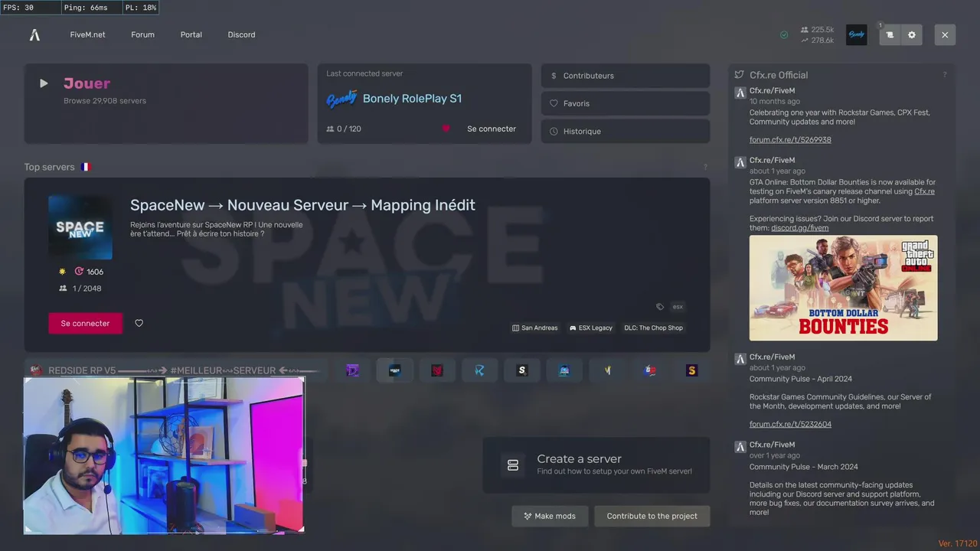
Task: Click the ESX Legacy game type label
Action: click(591, 328)
